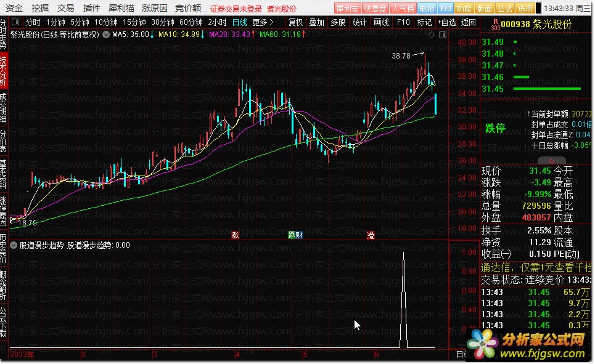This screenshot has width=595, height=364.
Task: Open the 分价表 sidebar tab
Action: click(x=4, y=142)
